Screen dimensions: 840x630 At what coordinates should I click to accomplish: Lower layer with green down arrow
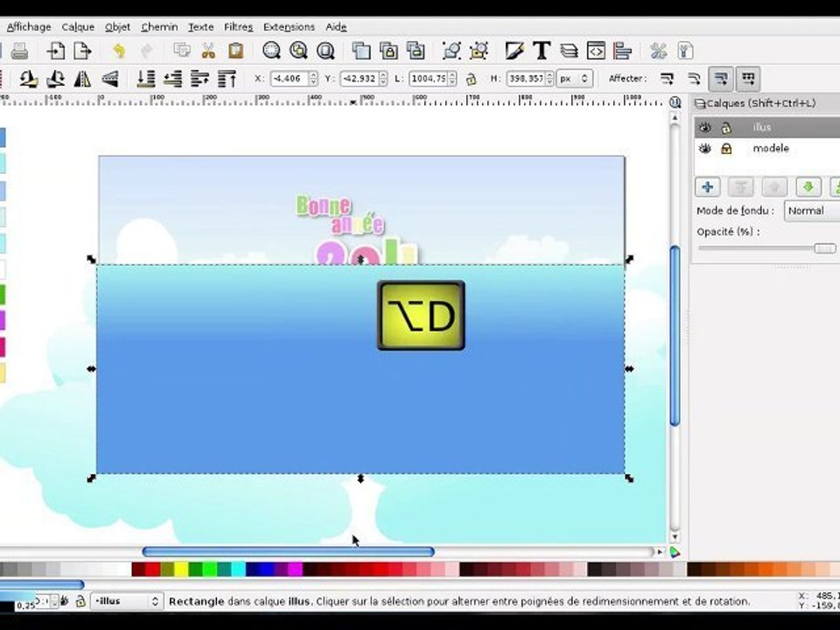[808, 187]
